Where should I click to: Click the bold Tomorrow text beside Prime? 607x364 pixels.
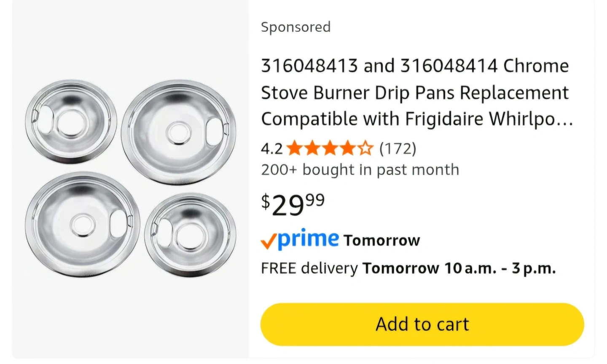pos(381,241)
